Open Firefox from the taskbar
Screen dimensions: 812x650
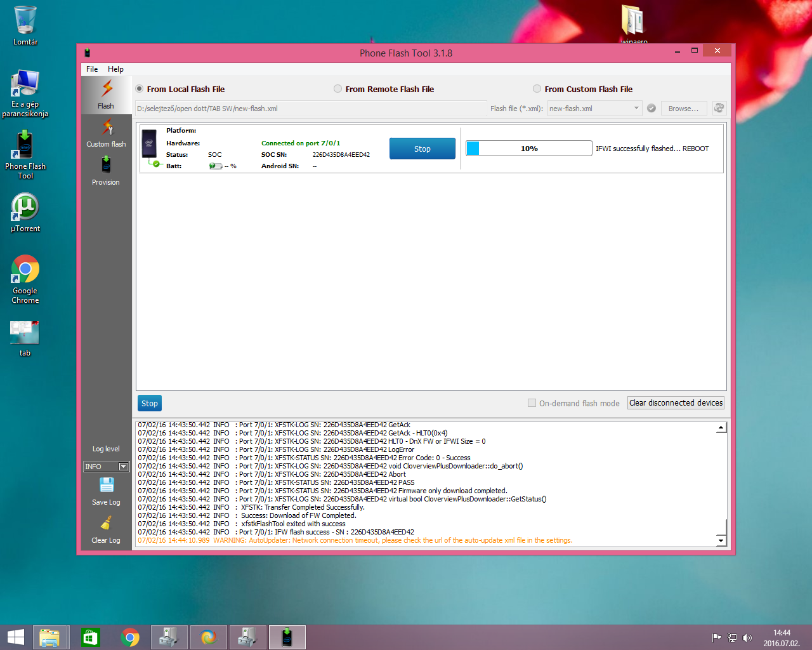tap(208, 637)
